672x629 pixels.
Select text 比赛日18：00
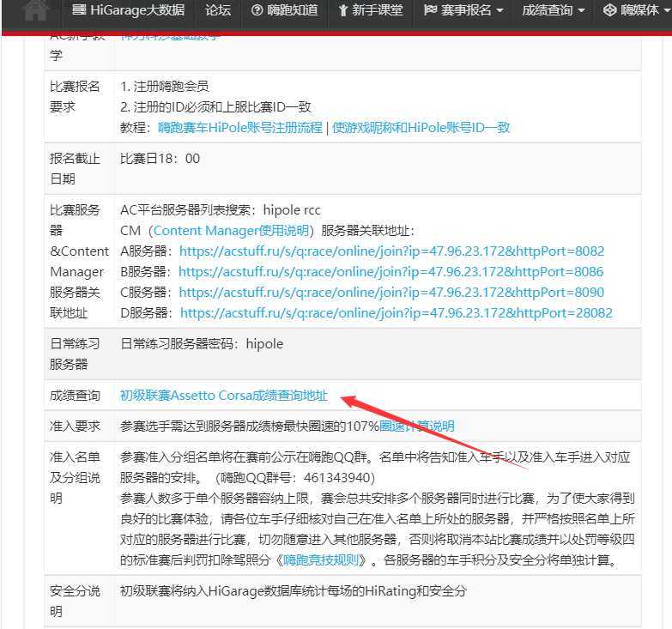[x=160, y=159]
